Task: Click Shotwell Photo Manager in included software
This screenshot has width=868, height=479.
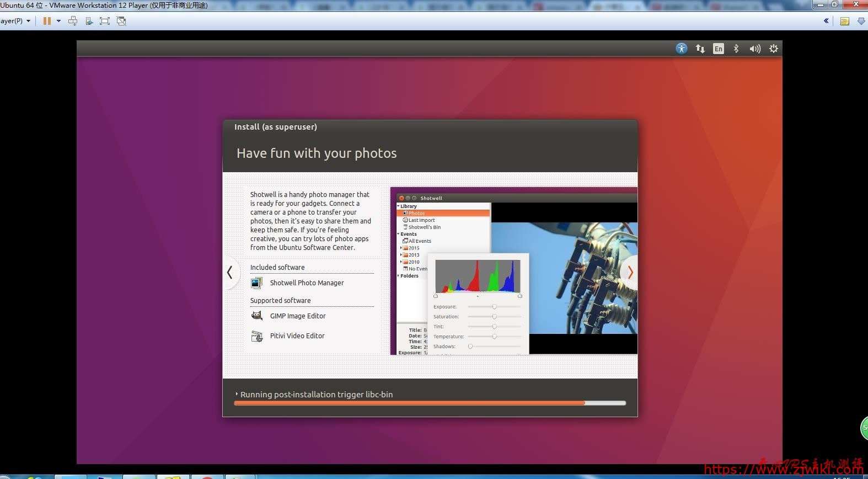Action: pos(307,283)
